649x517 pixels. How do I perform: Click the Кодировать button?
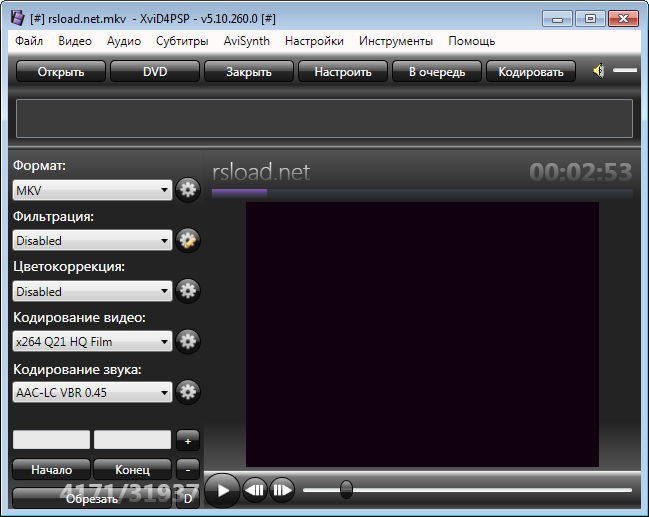(x=531, y=71)
